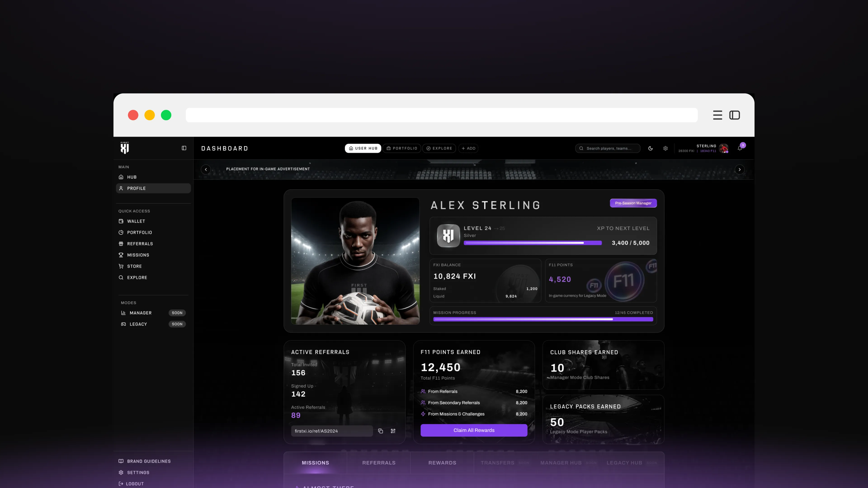868x488 pixels.
Task: Copy the referral link icon
Action: [x=380, y=431]
